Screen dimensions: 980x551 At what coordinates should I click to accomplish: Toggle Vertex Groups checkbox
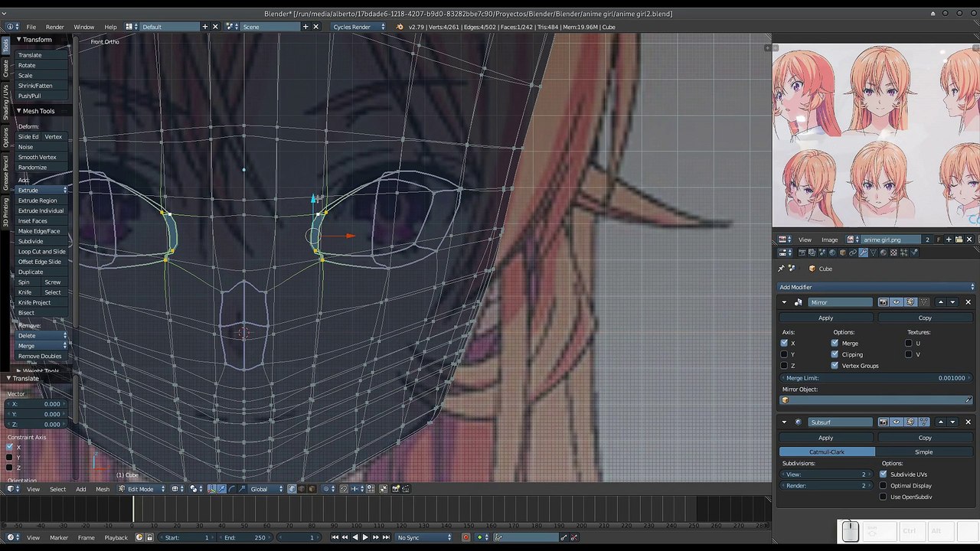point(835,366)
